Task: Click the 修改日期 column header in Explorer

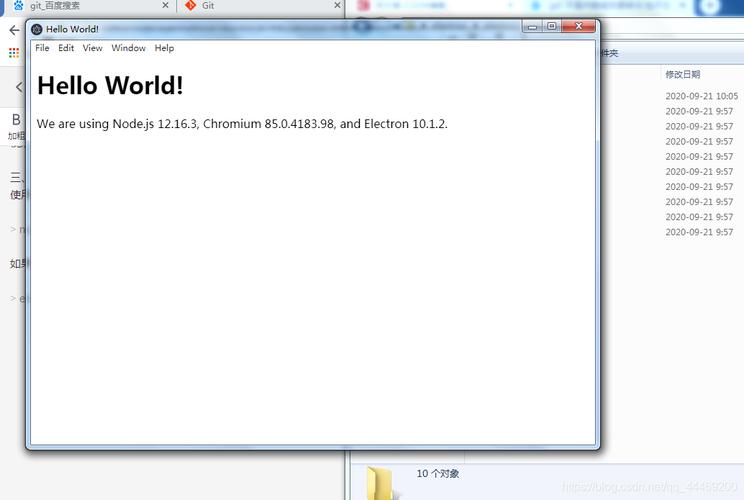Action: [x=682, y=74]
